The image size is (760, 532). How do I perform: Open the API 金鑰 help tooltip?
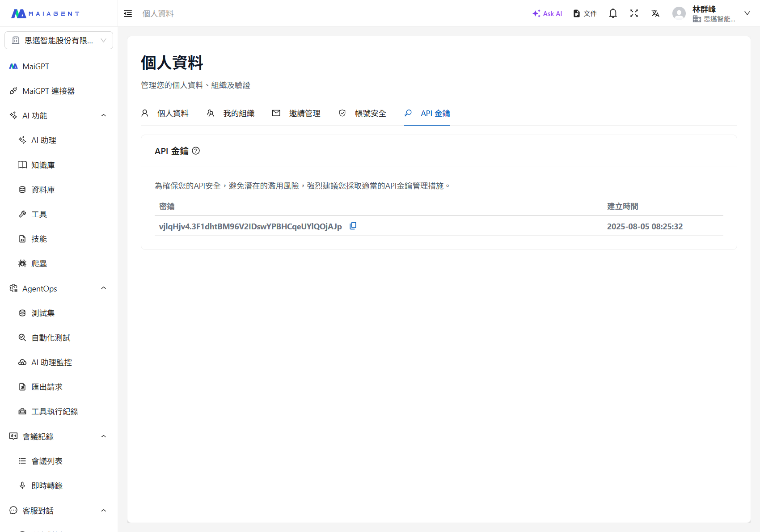(196, 151)
